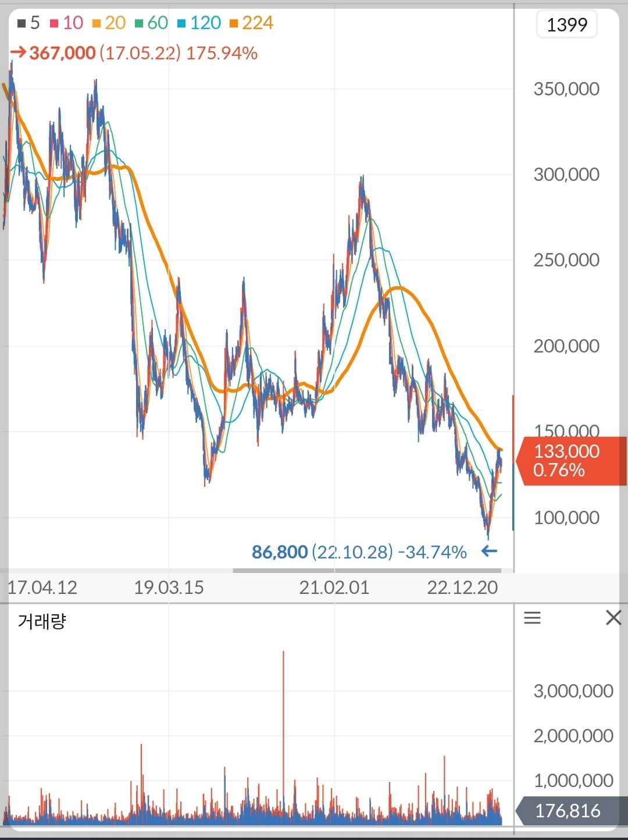This screenshot has height=840, width=628.
Task: Select the 10-day moving average legend
Action: click(66, 23)
